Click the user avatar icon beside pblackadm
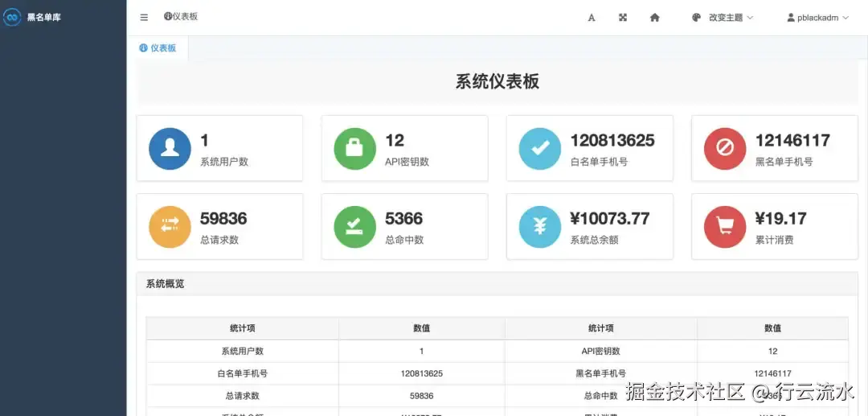The image size is (868, 416). 791,17
